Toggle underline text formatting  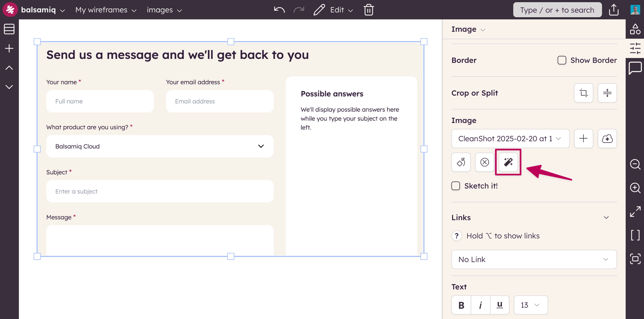click(x=500, y=305)
